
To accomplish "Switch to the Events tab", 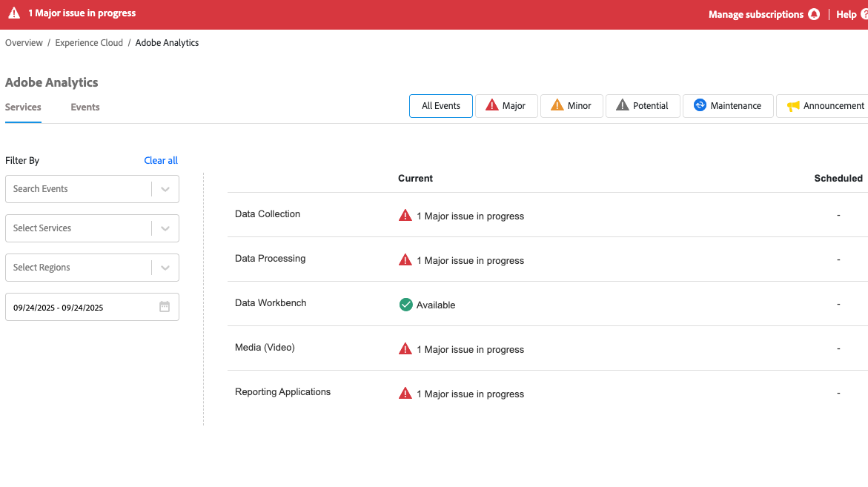I will pyautogui.click(x=85, y=107).
